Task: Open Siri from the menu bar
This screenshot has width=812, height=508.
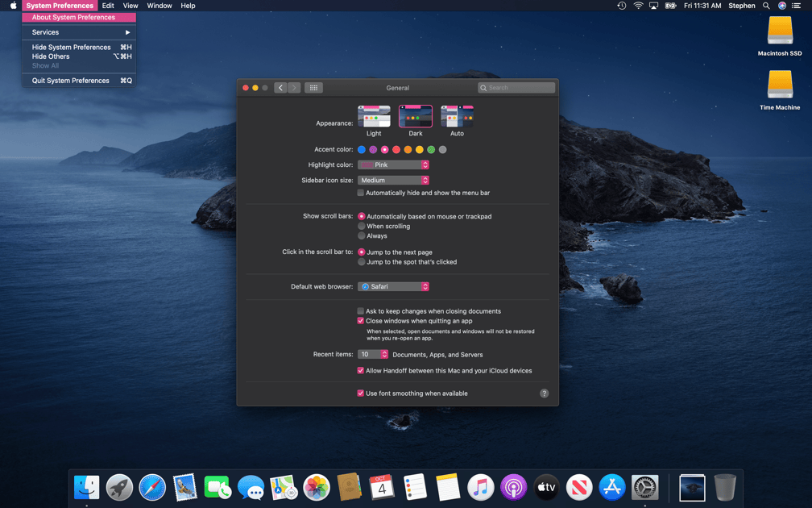Action: click(782, 6)
